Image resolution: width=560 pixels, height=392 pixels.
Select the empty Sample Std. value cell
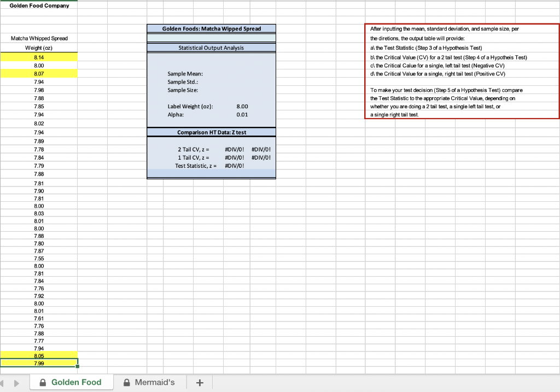[236, 82]
